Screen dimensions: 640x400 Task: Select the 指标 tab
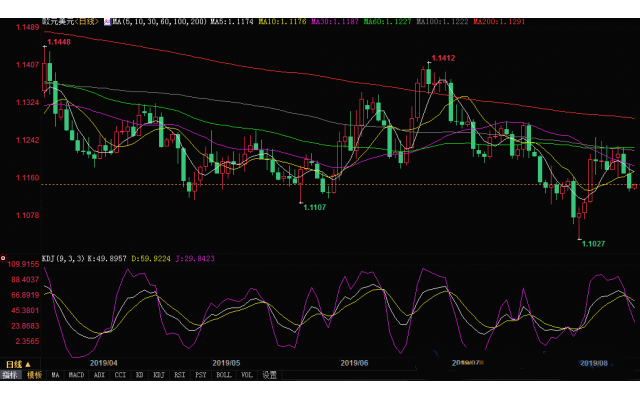10,375
